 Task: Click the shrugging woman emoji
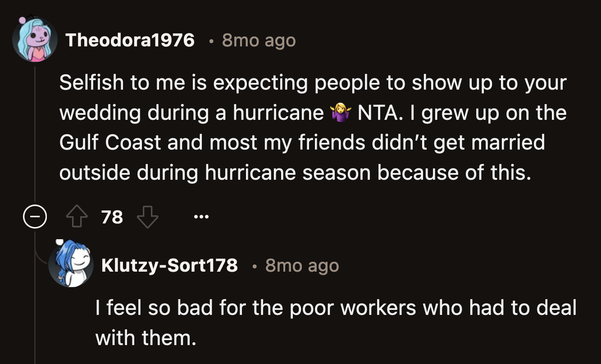[340, 113]
